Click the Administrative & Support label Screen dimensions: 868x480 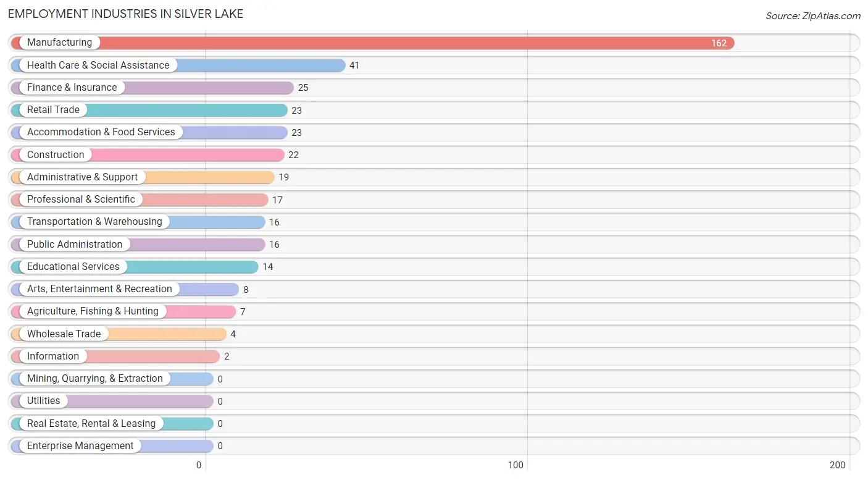[83, 177]
